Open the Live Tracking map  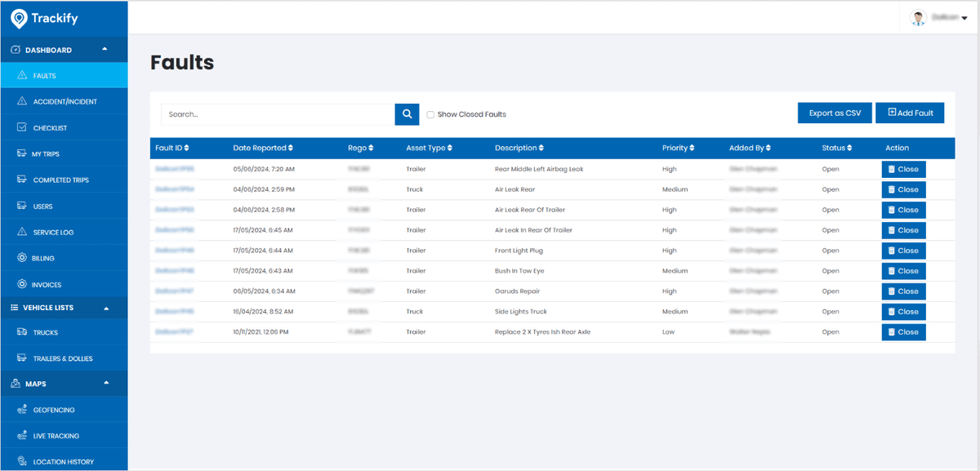click(56, 437)
